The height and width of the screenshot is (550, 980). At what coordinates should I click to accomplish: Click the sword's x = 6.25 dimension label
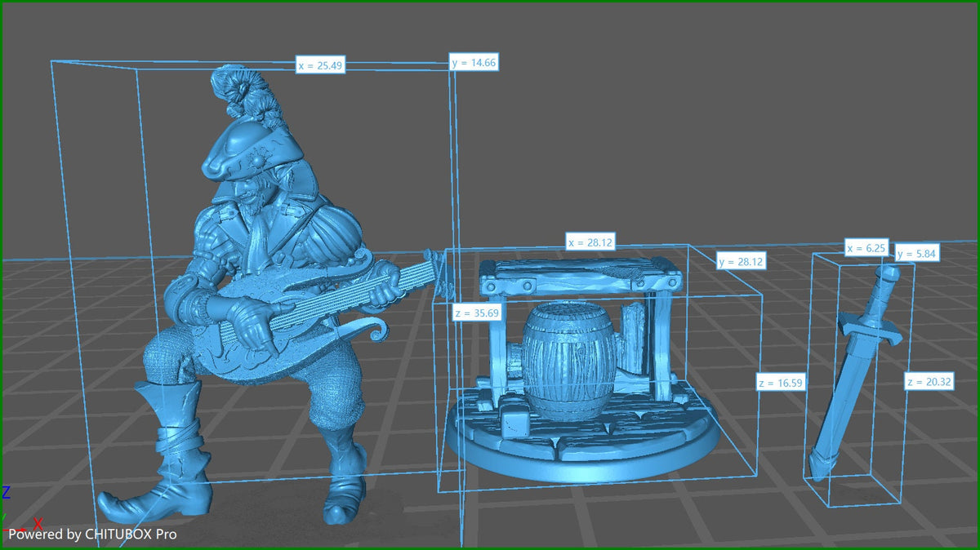tap(866, 247)
